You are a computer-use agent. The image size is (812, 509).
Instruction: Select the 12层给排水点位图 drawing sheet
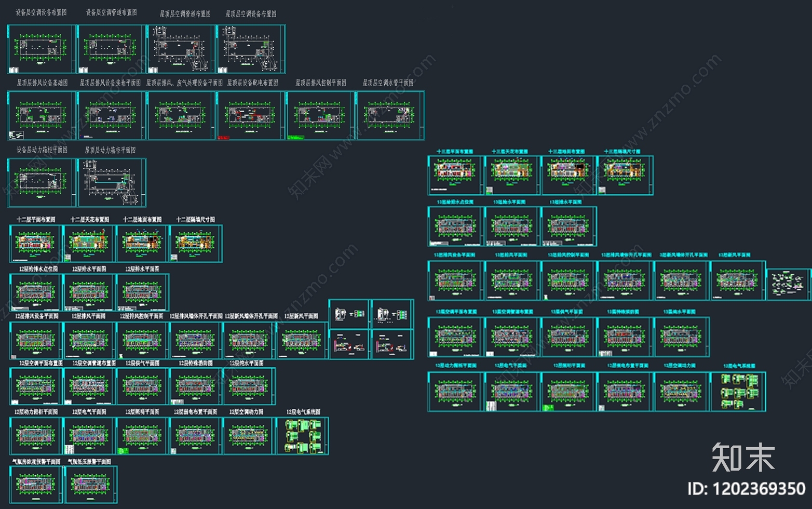36,292
